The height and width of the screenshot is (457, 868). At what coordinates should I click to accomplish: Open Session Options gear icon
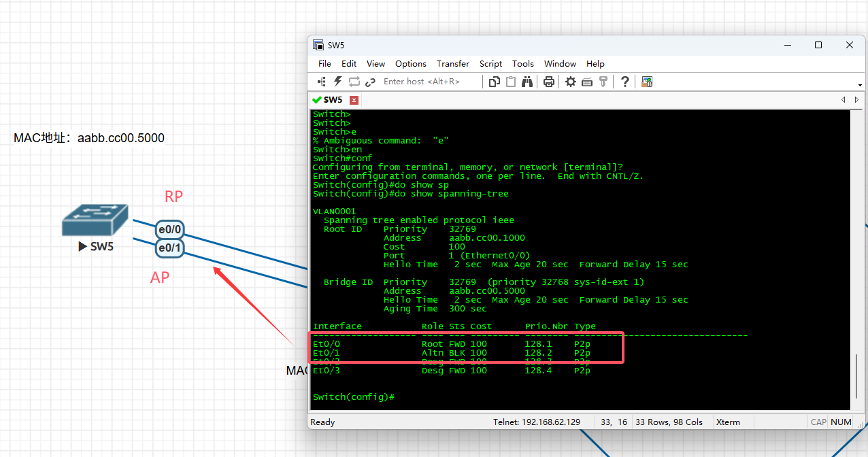coord(570,82)
